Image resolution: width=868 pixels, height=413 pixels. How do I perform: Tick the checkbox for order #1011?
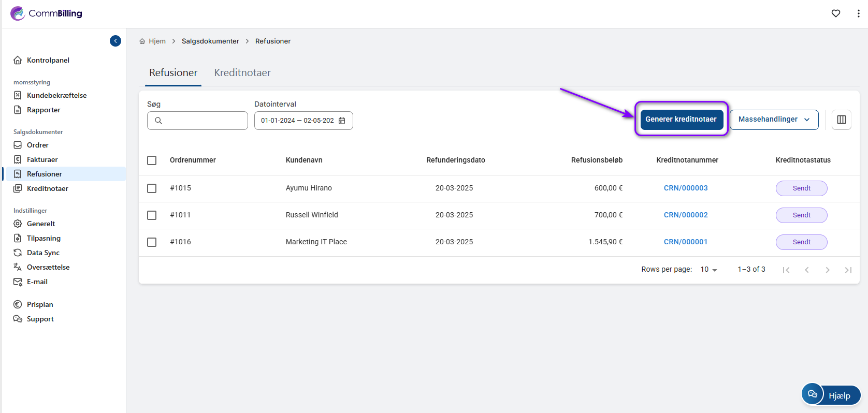[x=152, y=215]
